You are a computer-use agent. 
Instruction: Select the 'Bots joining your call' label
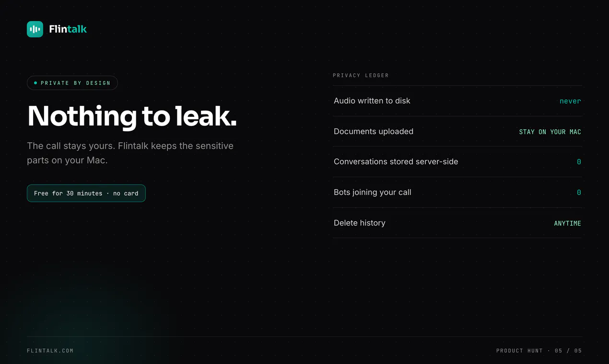(x=373, y=193)
